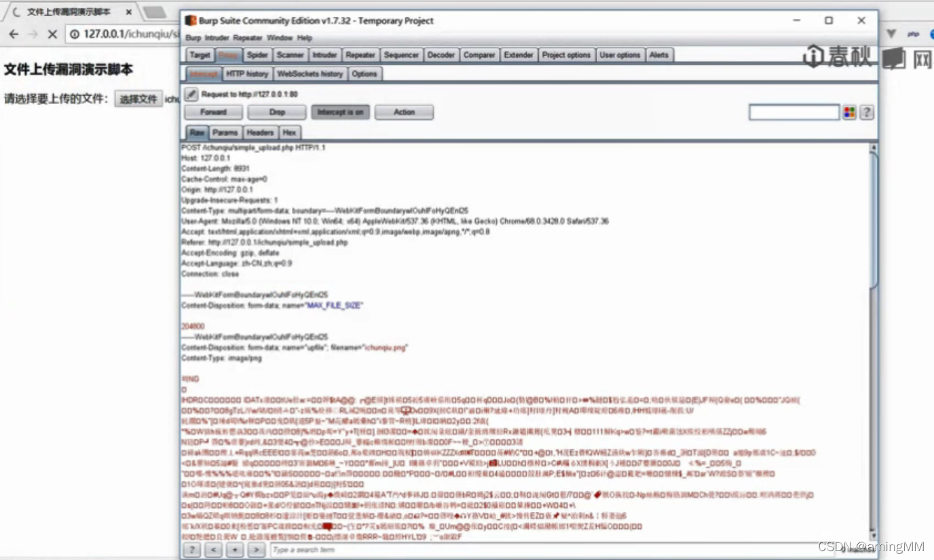Stop loading page with X button
Viewport: 934px width, 560px height.
(x=52, y=34)
